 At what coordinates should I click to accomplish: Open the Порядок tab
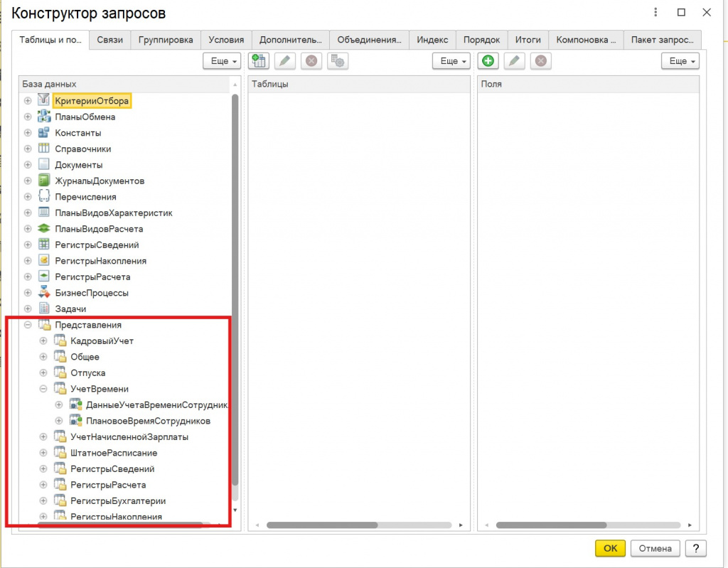click(x=481, y=40)
